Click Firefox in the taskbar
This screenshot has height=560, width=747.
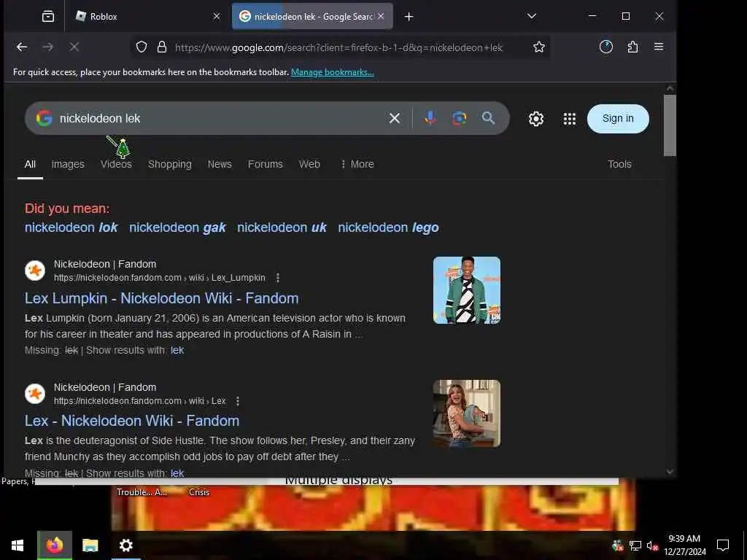point(55,545)
